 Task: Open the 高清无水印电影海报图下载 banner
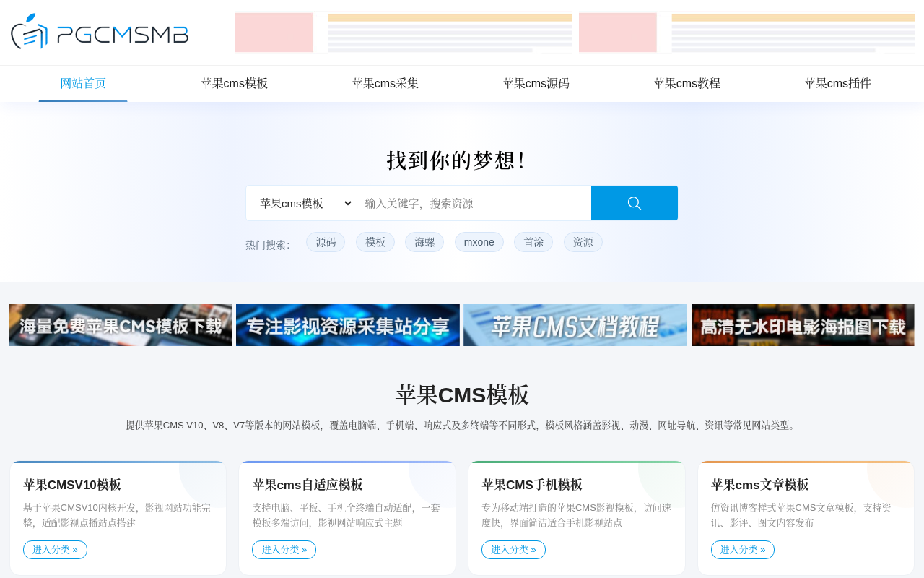click(803, 325)
